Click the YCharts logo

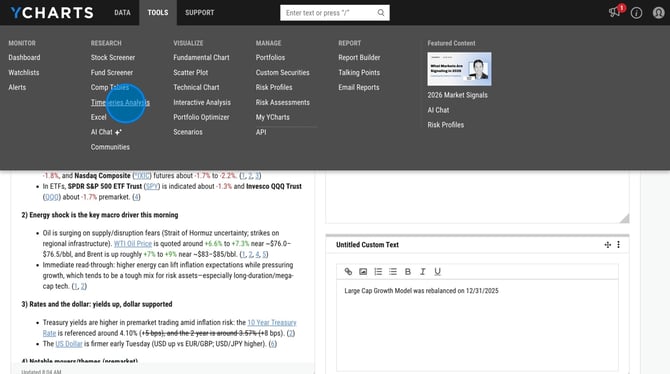click(52, 13)
